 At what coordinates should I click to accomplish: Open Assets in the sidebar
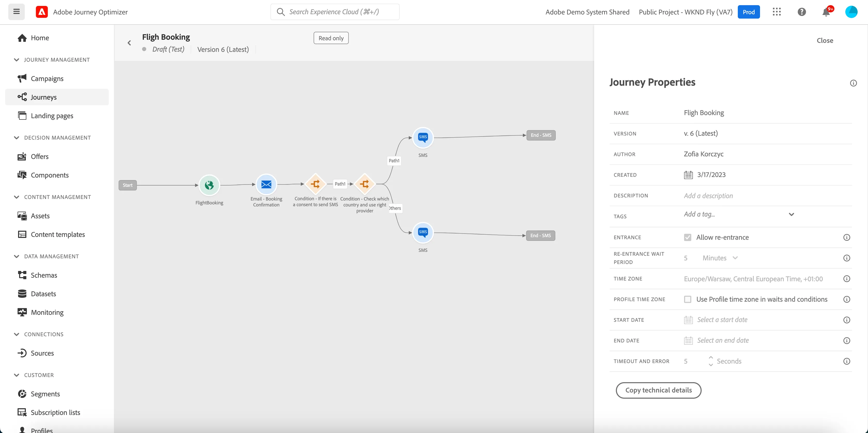[57, 216]
